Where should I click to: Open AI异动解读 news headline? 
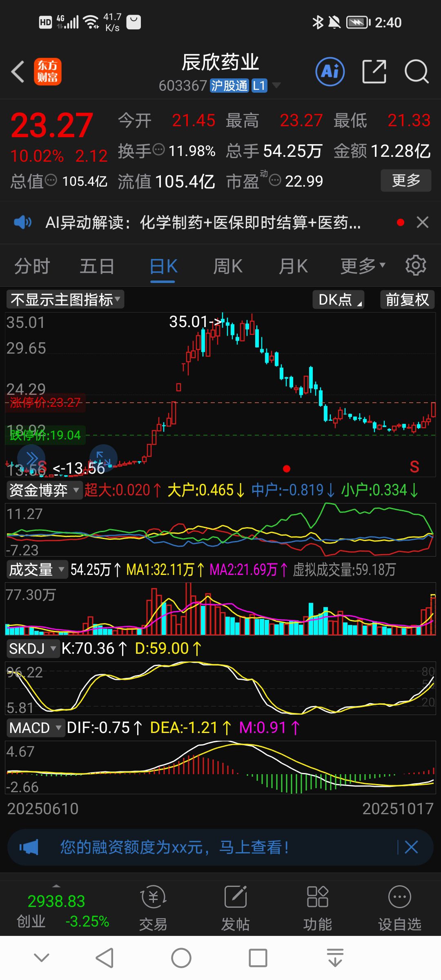coord(203,223)
